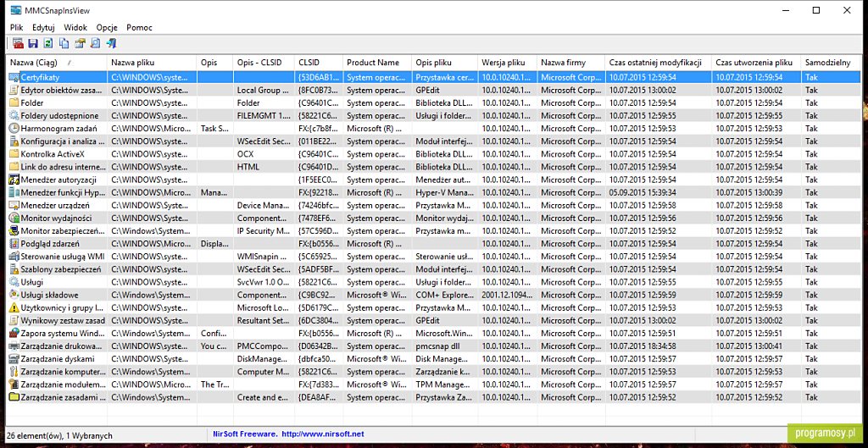Sort by the CLSID column header
Image resolution: width=868 pixels, height=448 pixels.
(319, 63)
